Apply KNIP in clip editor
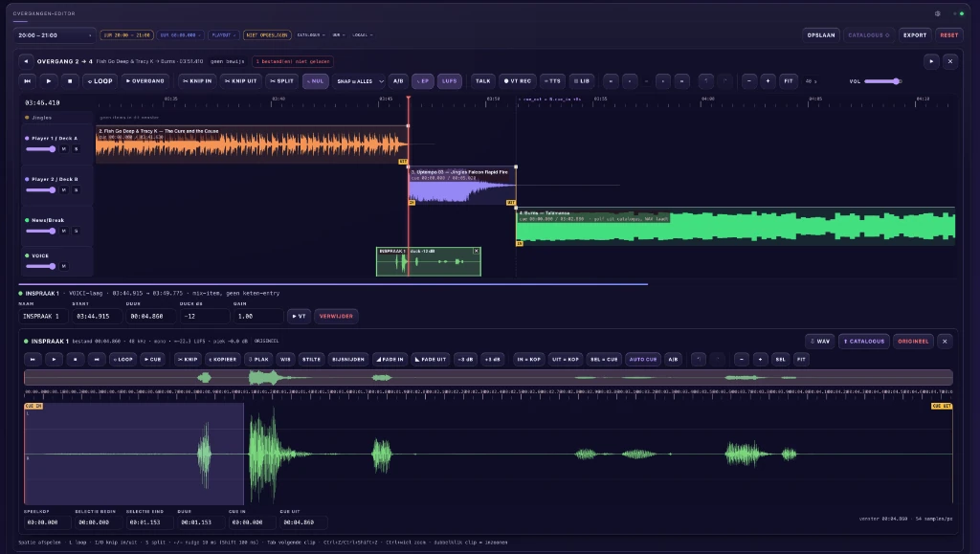980x554 pixels. 188,360
